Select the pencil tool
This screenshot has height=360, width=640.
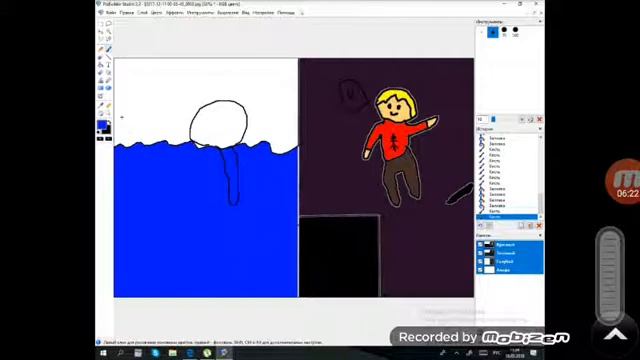point(101,49)
